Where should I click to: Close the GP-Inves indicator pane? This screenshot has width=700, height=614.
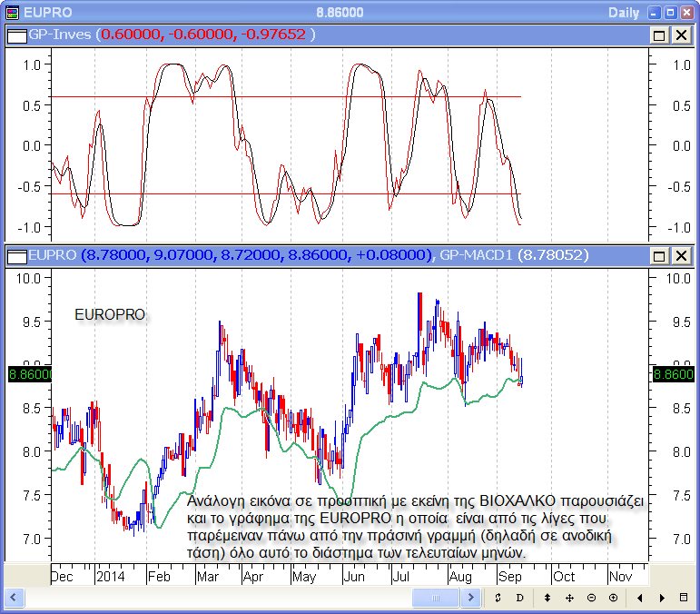click(x=679, y=35)
